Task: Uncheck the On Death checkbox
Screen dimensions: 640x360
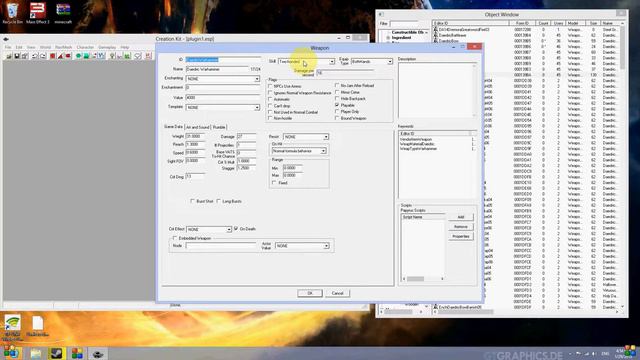Action: (236, 229)
